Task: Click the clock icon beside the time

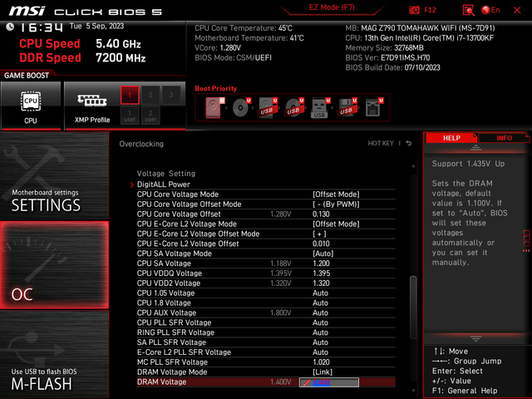Action: (10, 27)
